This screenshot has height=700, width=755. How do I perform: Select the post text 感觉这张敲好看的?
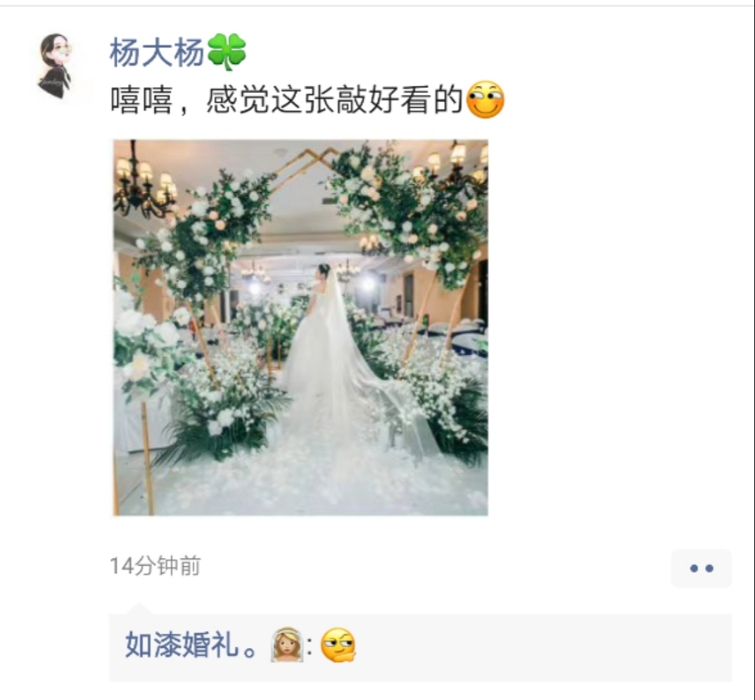335,100
